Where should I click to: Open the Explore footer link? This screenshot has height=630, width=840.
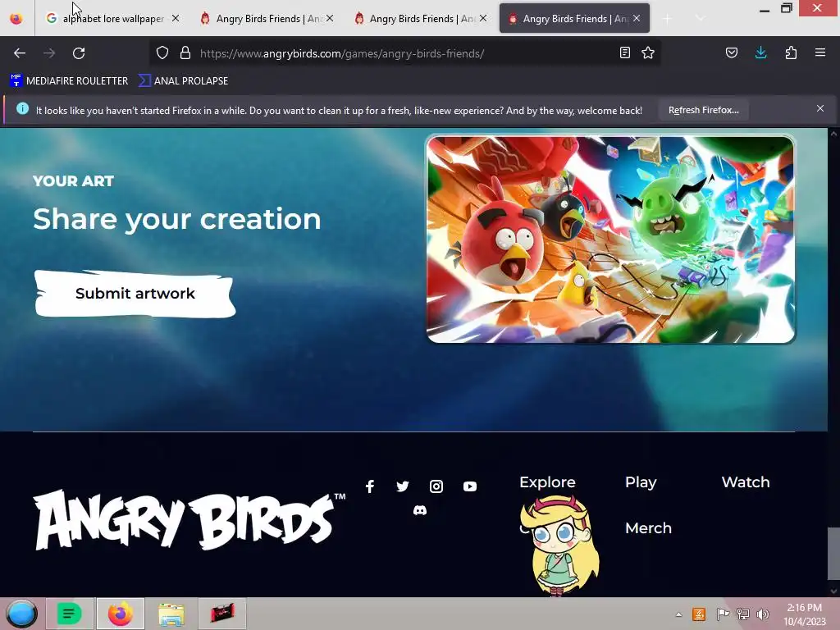point(547,482)
